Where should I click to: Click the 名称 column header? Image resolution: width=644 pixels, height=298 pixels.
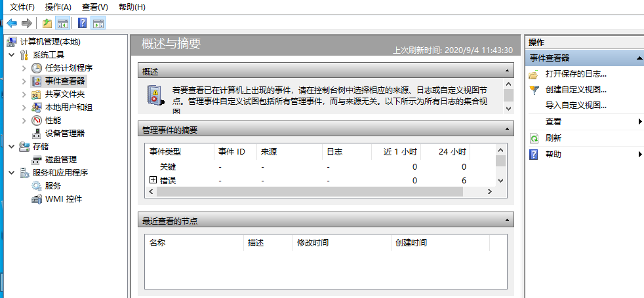tap(194, 243)
